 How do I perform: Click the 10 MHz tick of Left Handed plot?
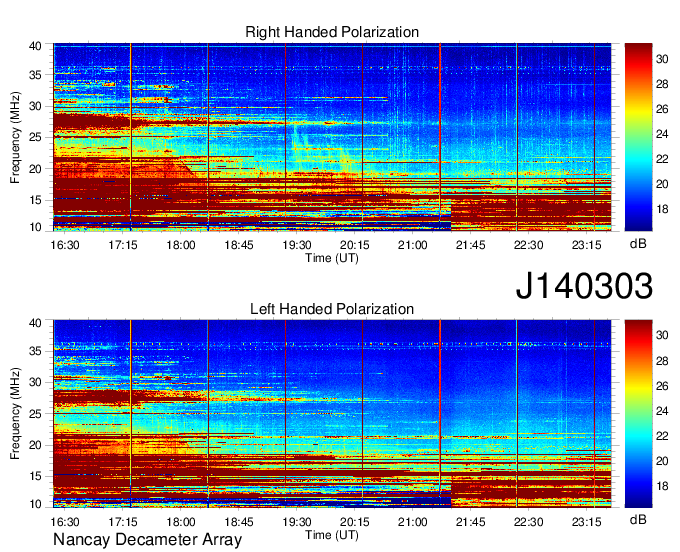pos(35,504)
